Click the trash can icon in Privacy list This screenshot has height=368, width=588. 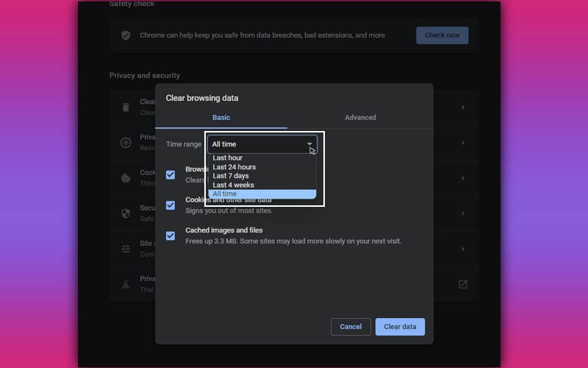click(x=126, y=107)
